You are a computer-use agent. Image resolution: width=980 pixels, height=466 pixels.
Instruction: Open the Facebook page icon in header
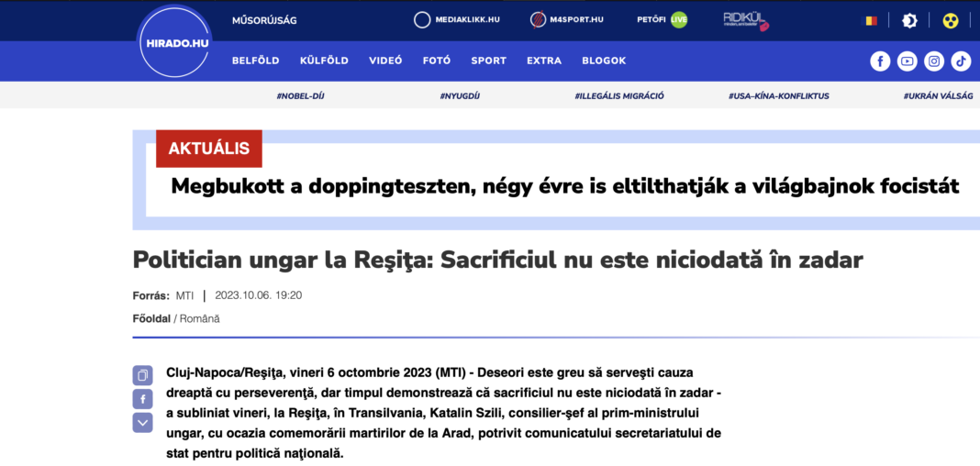tap(880, 61)
